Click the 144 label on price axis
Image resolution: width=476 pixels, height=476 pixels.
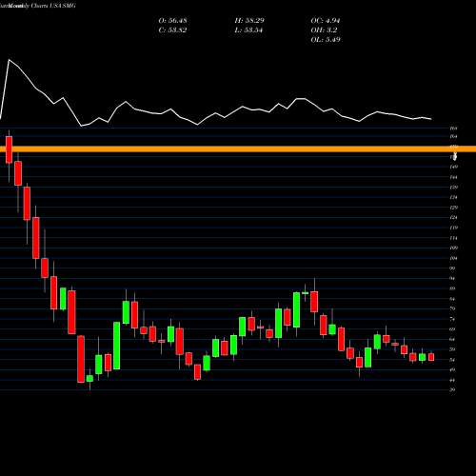click(x=453, y=177)
